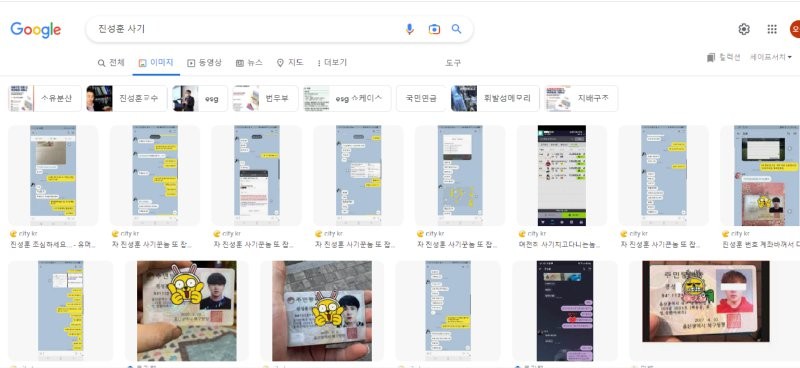This screenshot has width=800, height=368.
Task: Filter by the esg 스케이스 chip
Action: (347, 99)
